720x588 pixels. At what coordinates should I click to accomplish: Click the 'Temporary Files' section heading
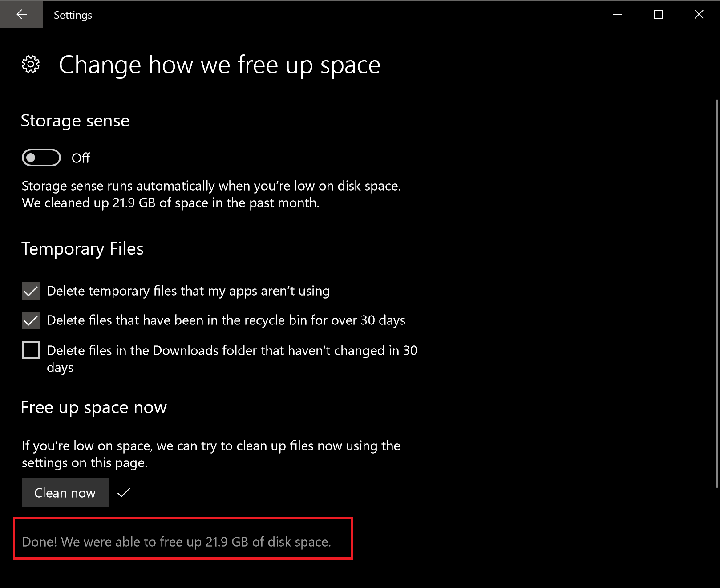82,249
